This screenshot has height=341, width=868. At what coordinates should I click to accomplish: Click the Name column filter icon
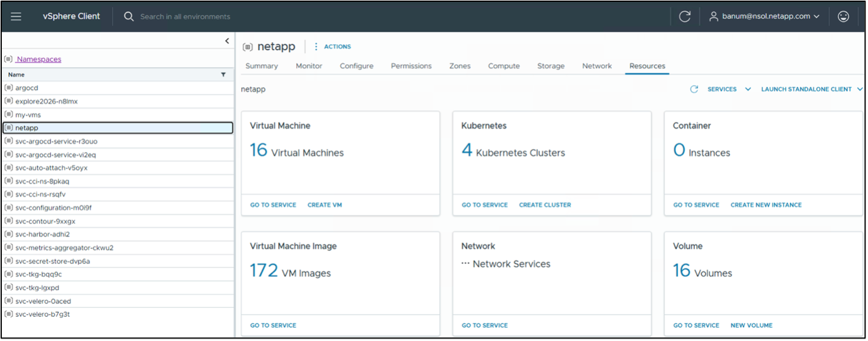pyautogui.click(x=223, y=75)
